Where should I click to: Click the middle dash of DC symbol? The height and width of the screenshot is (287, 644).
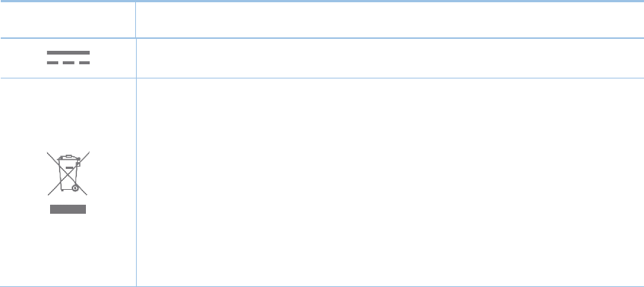68,63
